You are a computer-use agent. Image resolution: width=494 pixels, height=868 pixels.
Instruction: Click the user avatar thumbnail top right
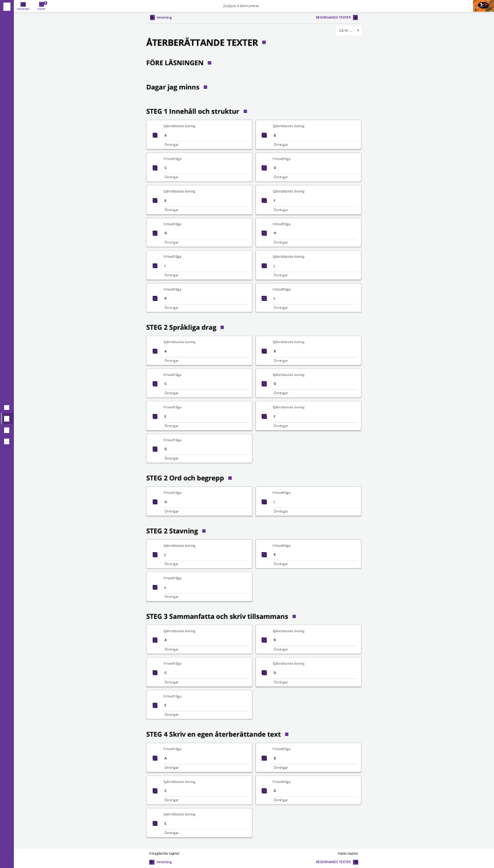tap(483, 6)
